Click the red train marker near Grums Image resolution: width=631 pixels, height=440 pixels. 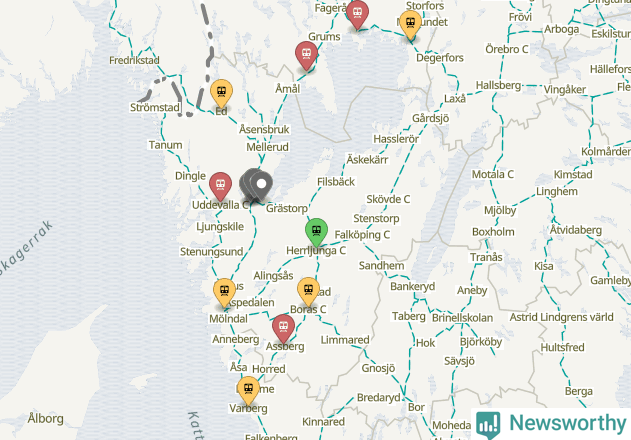(357, 14)
